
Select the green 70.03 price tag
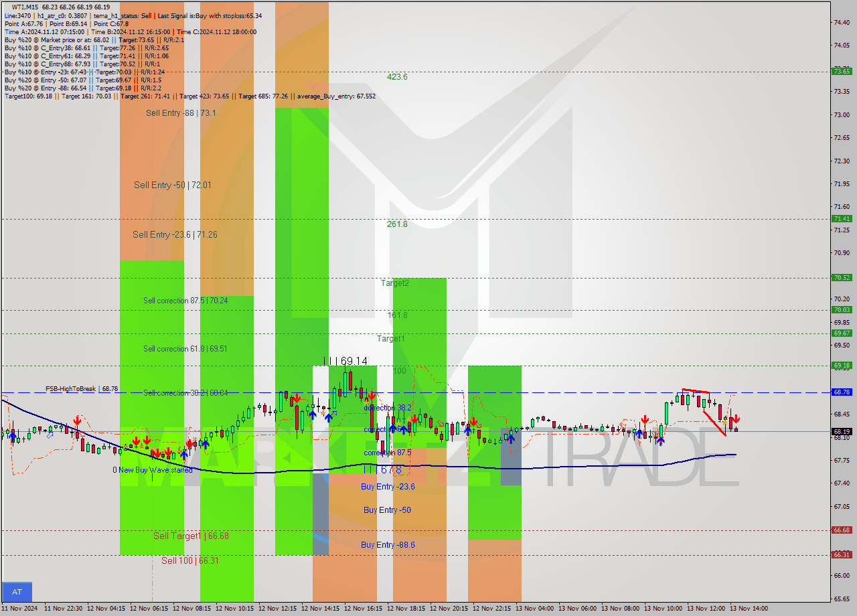[842, 310]
